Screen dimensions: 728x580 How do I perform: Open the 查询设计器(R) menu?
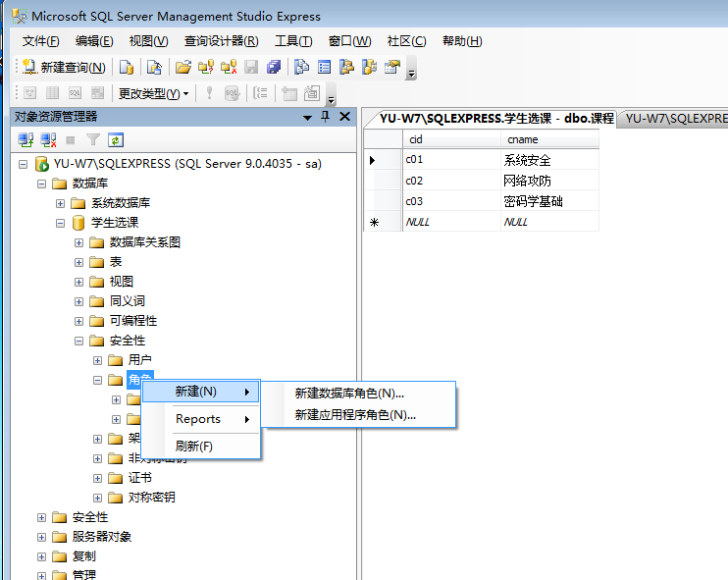pos(221,41)
